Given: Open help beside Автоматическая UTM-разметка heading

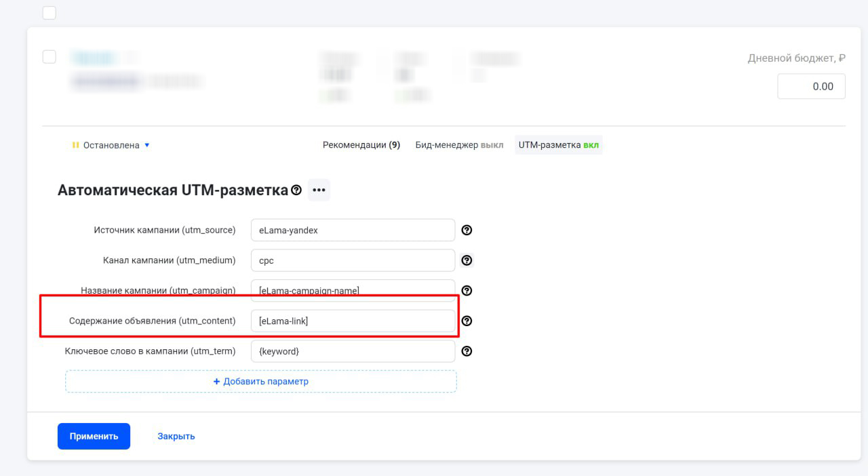Looking at the screenshot, I should [x=296, y=191].
